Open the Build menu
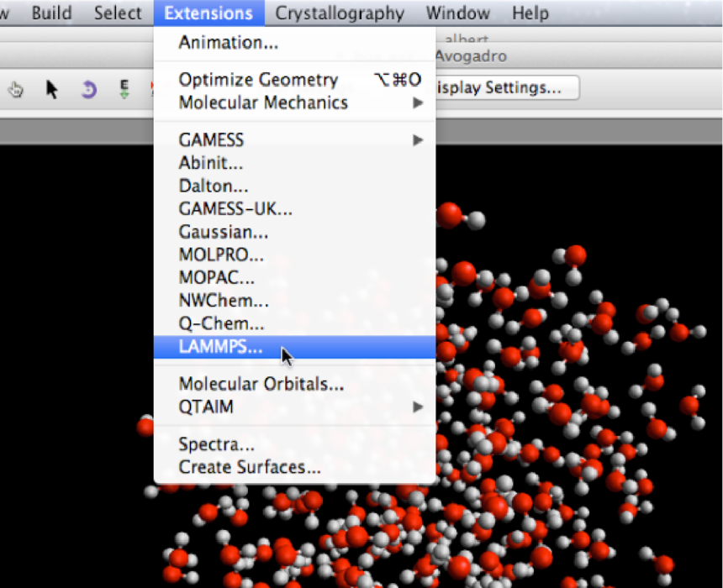Screen dimensions: 723x588 pos(51,13)
